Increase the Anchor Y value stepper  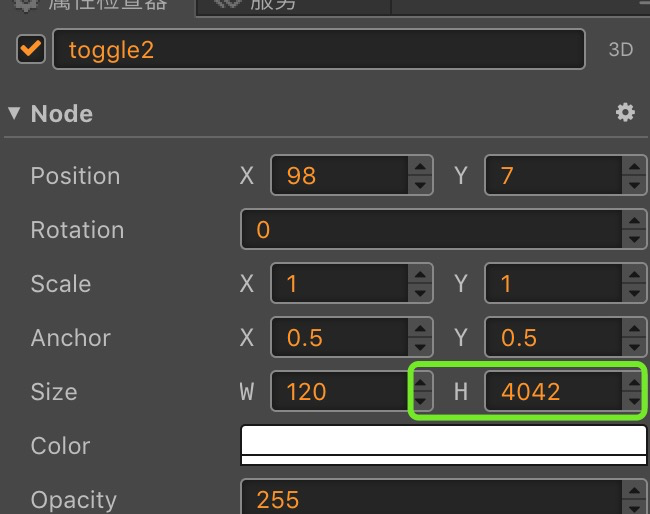(x=634, y=330)
